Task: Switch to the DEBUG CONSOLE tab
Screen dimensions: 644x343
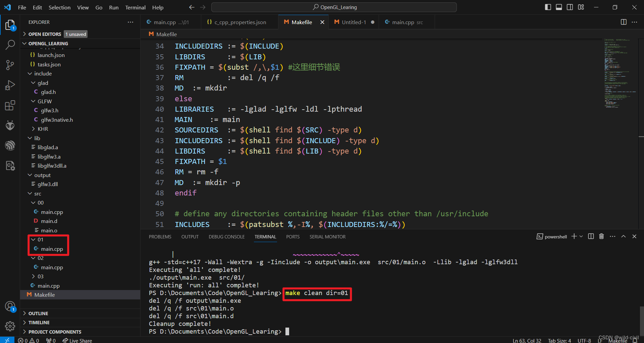Action: [226, 237]
